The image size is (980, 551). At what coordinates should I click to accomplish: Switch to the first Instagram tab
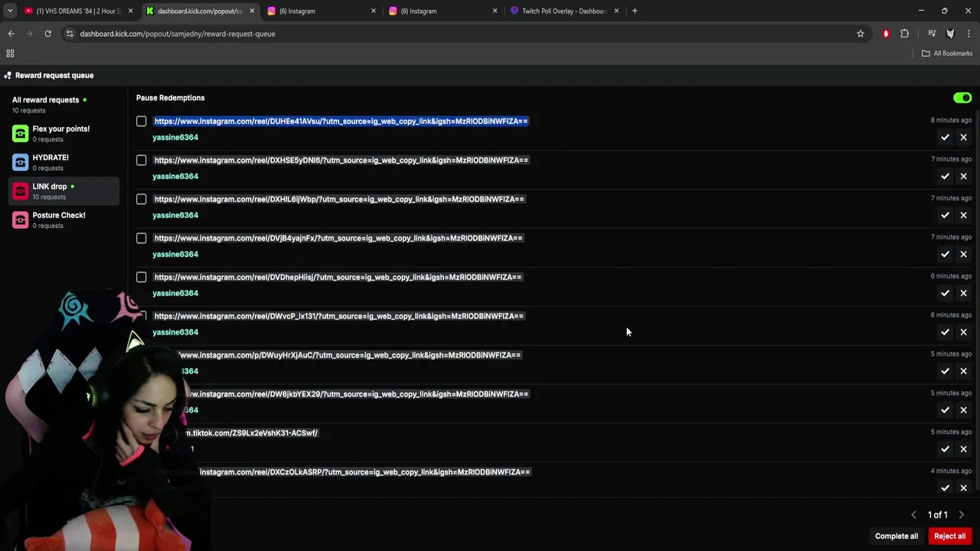click(320, 11)
